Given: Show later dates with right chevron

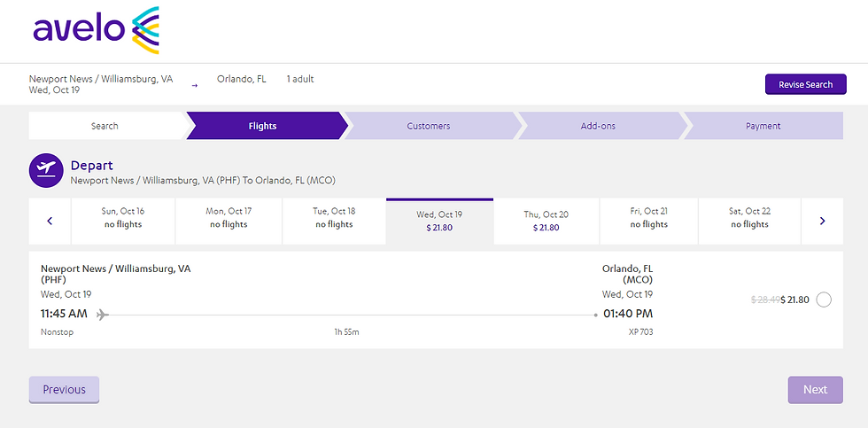Looking at the screenshot, I should click(x=822, y=221).
